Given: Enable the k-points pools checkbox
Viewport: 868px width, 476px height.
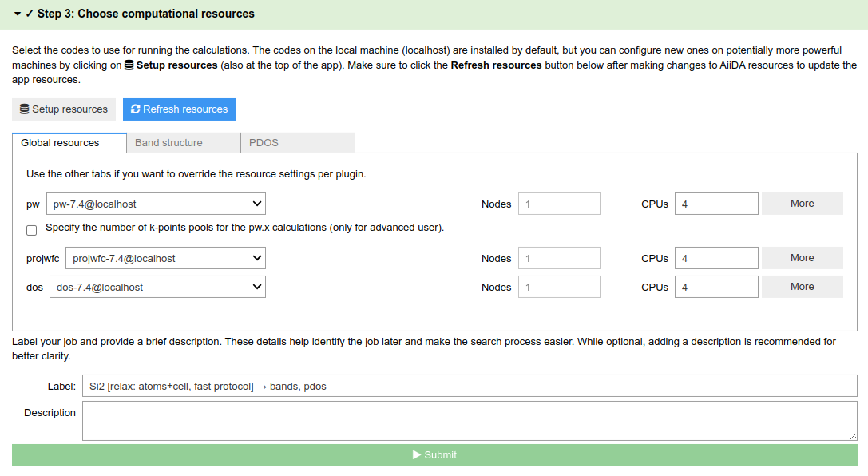Looking at the screenshot, I should pos(31,229).
